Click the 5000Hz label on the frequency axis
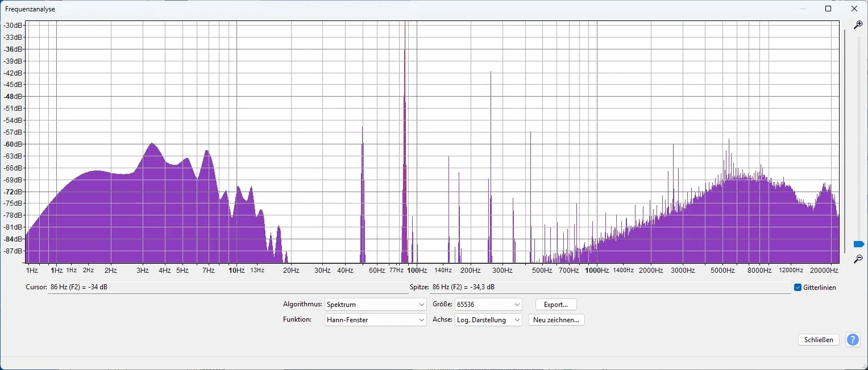 (723, 271)
